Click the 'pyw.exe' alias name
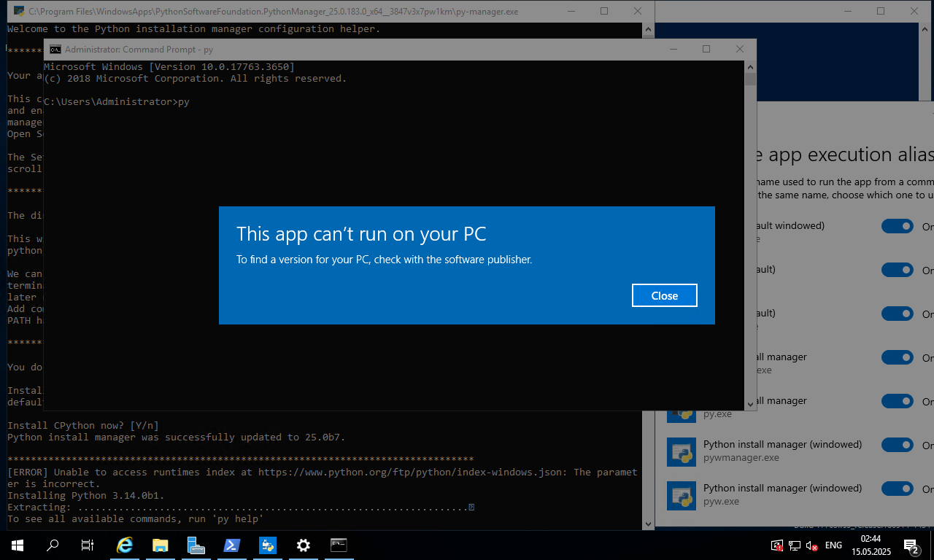Image resolution: width=934 pixels, height=560 pixels. click(722, 502)
